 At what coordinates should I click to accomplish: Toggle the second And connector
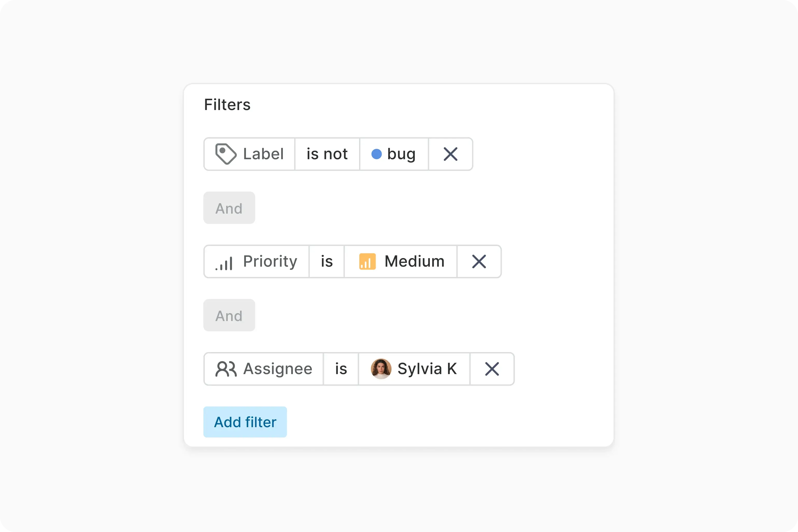pyautogui.click(x=229, y=315)
